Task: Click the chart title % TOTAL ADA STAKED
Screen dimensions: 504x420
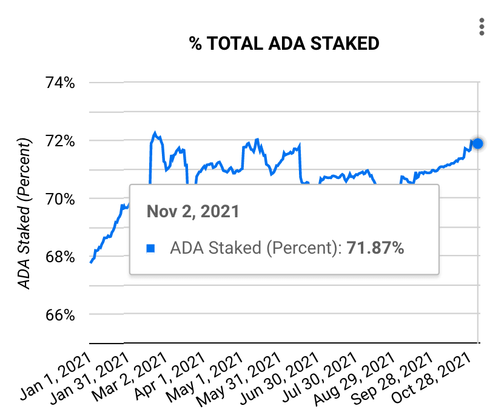Action: (285, 44)
